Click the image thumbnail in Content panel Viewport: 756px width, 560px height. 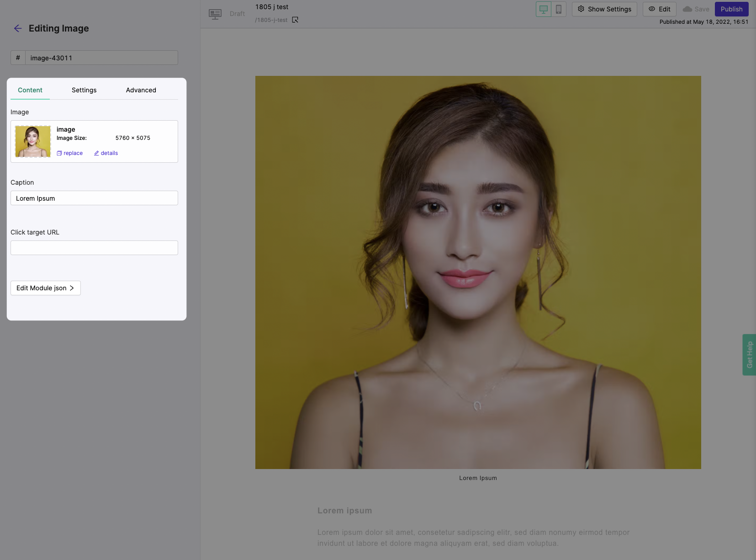pyautogui.click(x=33, y=141)
